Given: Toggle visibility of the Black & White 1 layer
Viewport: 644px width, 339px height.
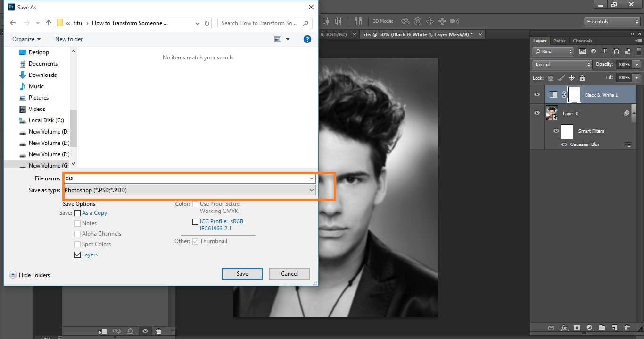Looking at the screenshot, I should pyautogui.click(x=537, y=94).
